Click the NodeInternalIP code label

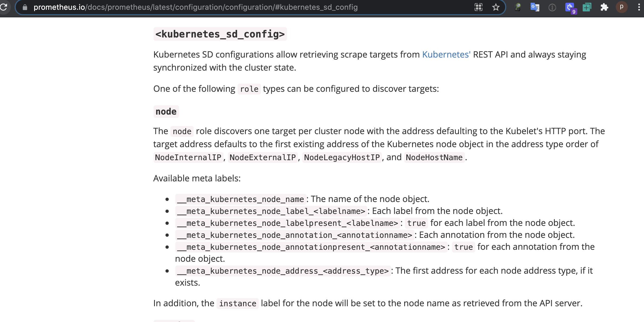(x=188, y=157)
